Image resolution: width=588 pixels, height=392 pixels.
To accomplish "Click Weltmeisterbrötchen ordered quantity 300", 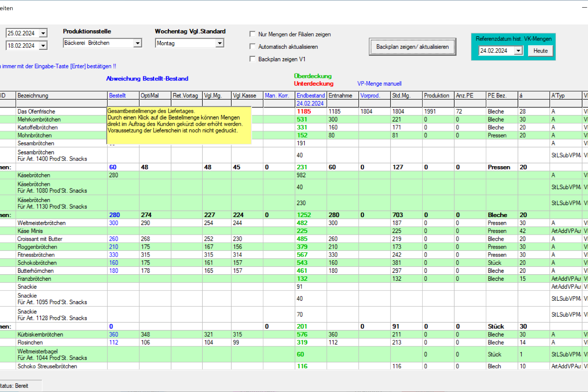I will pos(114,223).
